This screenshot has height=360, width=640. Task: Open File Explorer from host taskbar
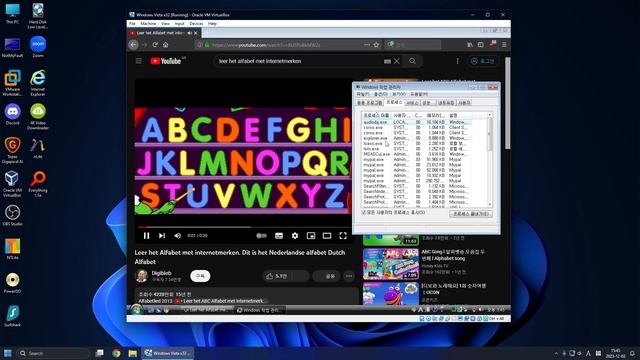click(133, 353)
